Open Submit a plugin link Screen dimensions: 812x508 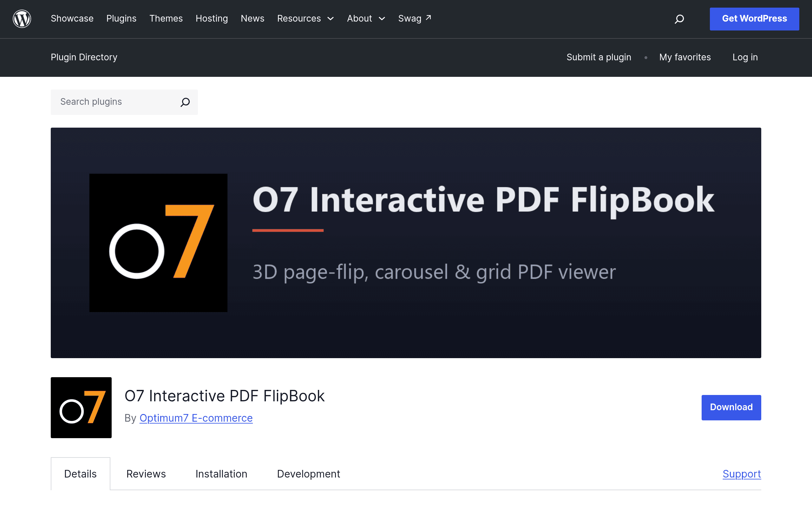[x=599, y=57]
